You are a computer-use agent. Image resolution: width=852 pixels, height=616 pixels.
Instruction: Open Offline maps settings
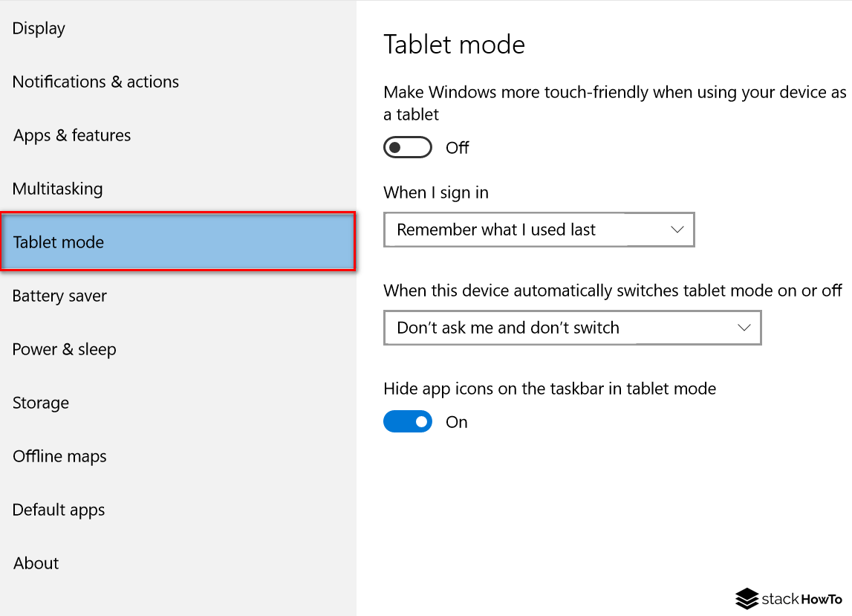click(x=59, y=456)
